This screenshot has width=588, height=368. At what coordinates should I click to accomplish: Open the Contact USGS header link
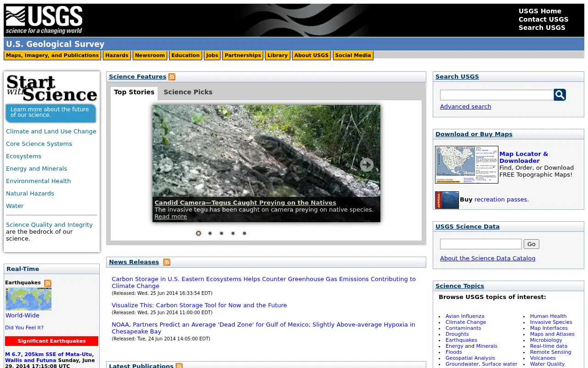(543, 19)
